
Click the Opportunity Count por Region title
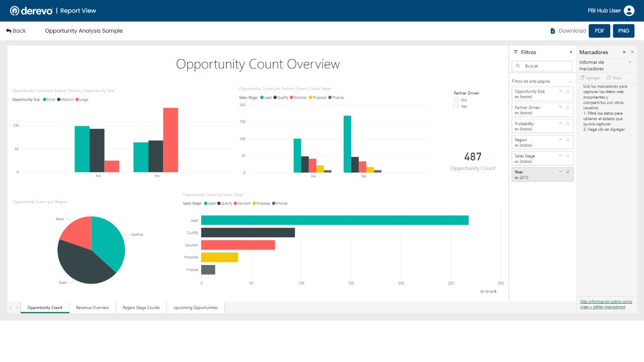click(x=40, y=202)
